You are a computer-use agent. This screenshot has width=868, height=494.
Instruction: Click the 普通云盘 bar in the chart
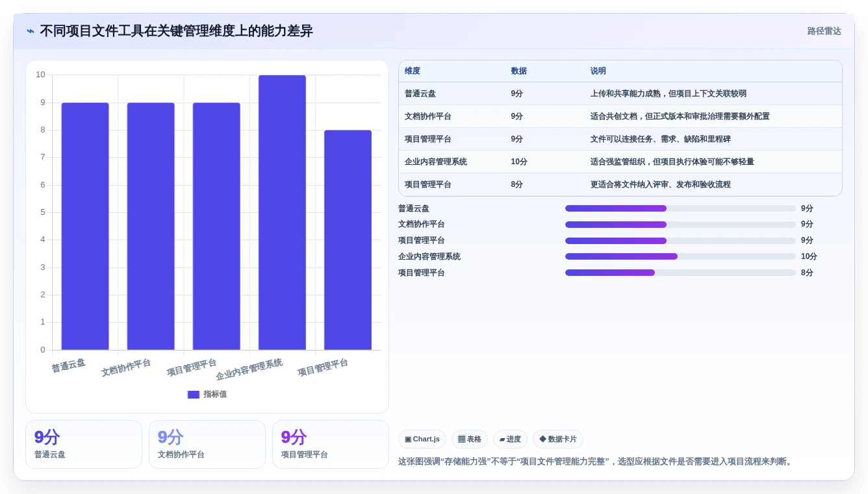click(85, 227)
